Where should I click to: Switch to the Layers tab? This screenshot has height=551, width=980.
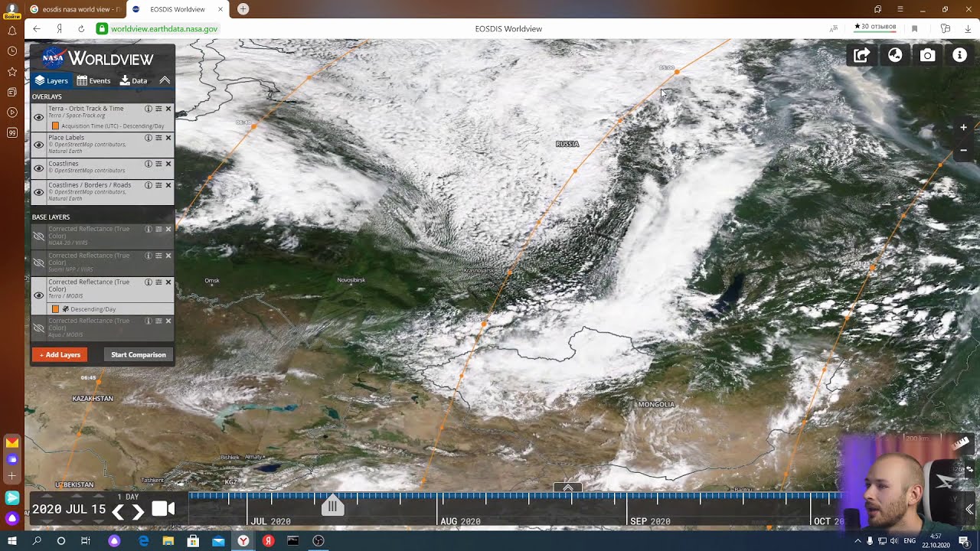(x=51, y=80)
